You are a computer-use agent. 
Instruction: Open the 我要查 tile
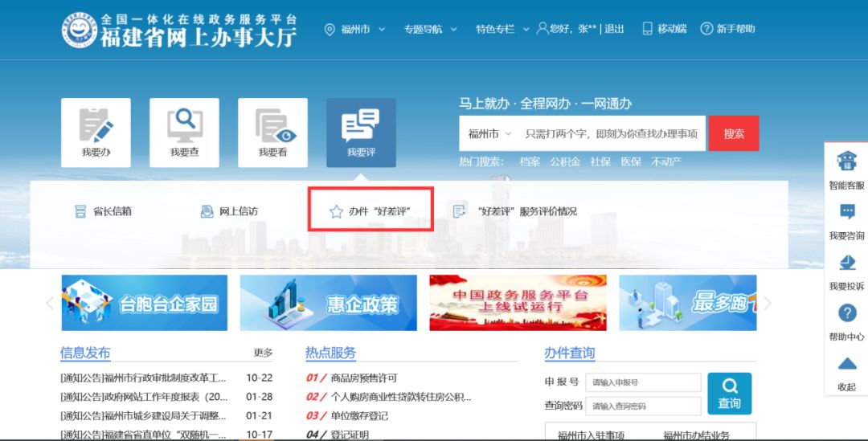[x=184, y=133]
